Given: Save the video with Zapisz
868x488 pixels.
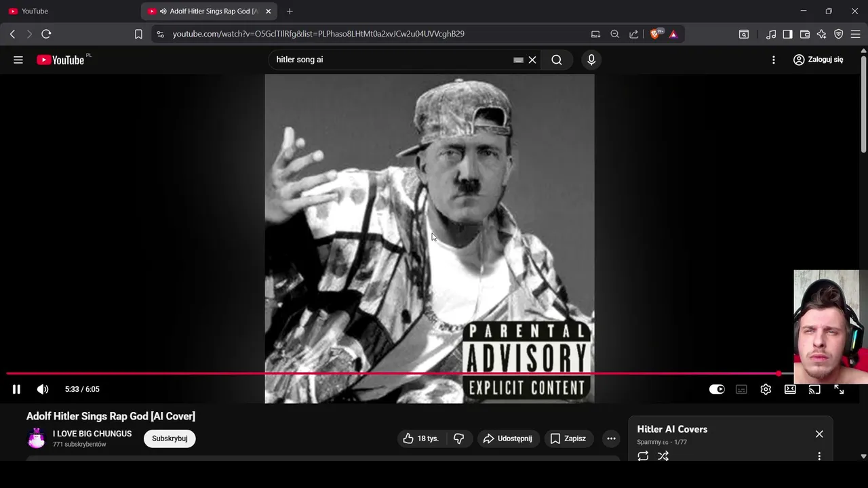Looking at the screenshot, I should [568, 439].
